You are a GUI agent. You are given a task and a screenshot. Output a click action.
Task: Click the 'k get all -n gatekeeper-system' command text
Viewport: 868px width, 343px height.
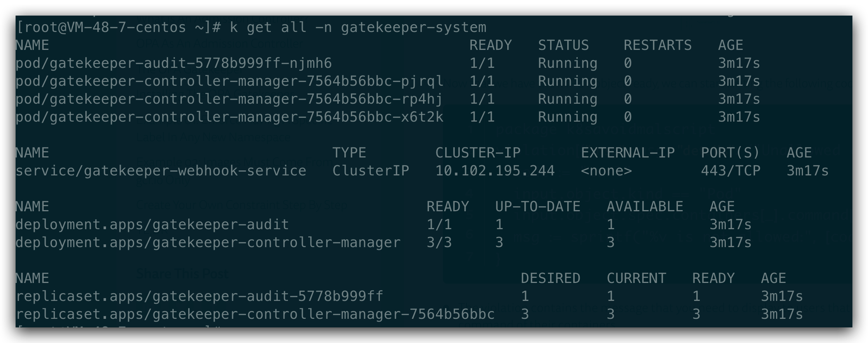358,27
